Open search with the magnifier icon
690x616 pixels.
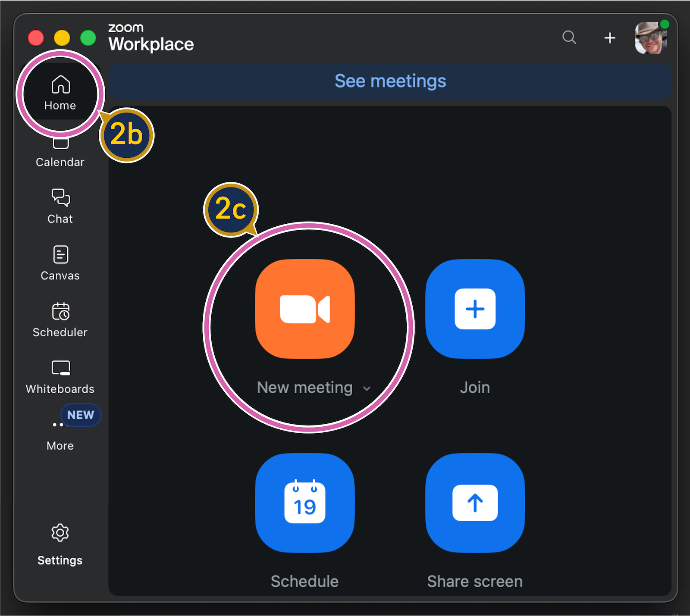click(569, 38)
